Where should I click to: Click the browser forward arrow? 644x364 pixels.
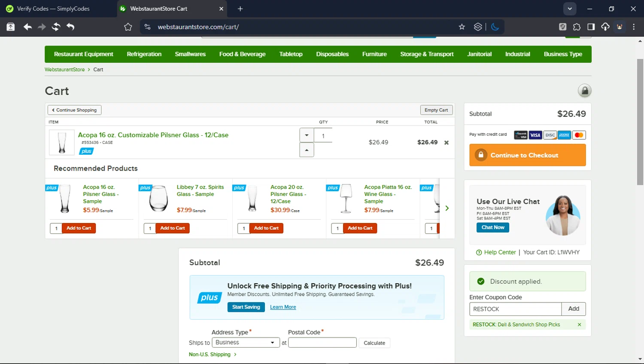42,27
